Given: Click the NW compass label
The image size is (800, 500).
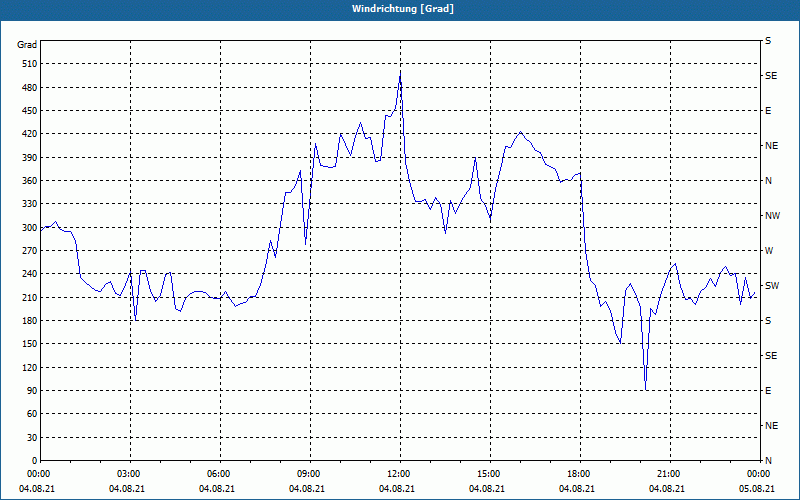Looking at the screenshot, I should [772, 216].
